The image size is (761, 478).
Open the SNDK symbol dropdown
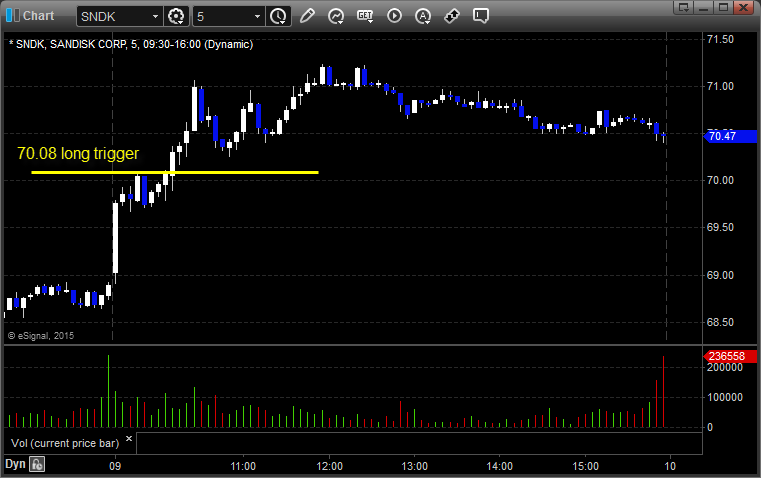point(155,16)
